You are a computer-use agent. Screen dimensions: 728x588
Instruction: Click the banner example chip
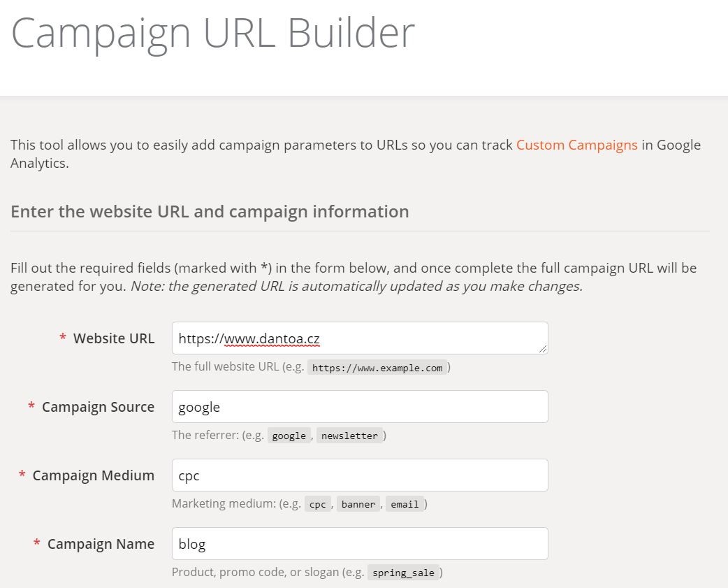(358, 503)
